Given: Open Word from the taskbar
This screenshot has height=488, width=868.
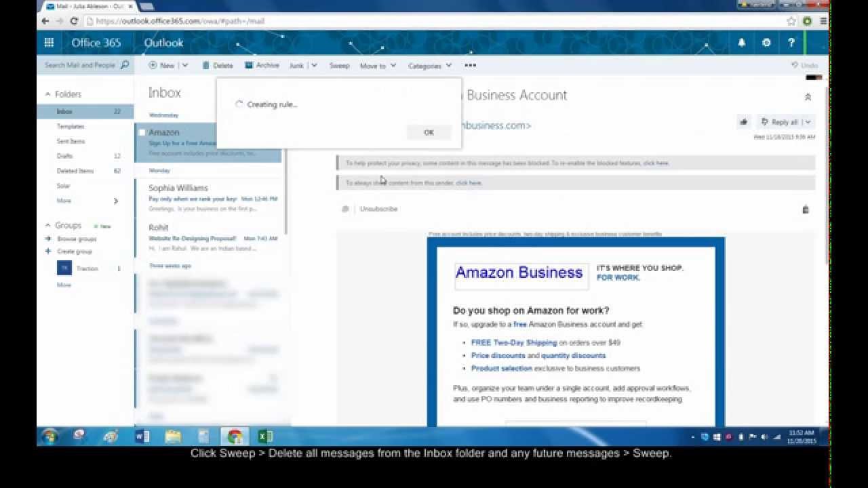Looking at the screenshot, I should pyautogui.click(x=142, y=436).
